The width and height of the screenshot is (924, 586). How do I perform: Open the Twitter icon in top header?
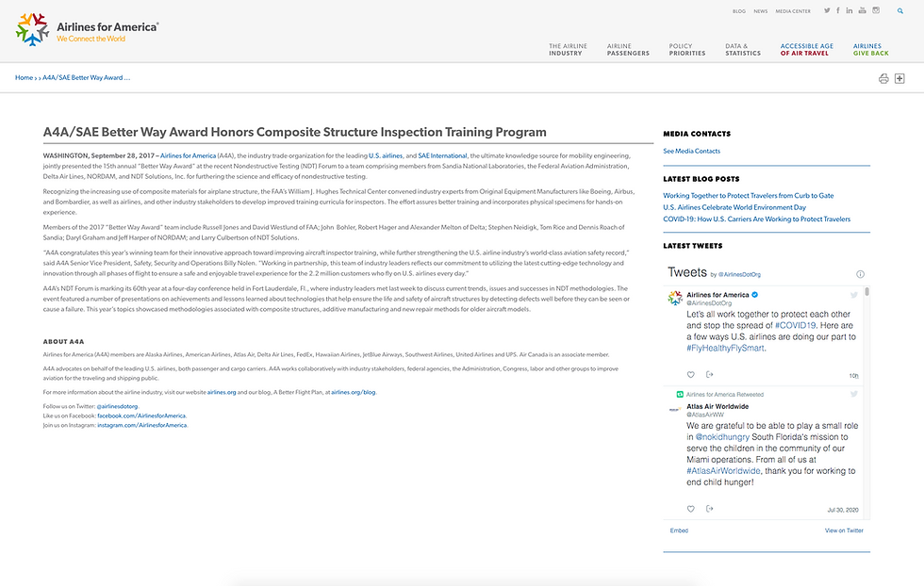point(828,10)
